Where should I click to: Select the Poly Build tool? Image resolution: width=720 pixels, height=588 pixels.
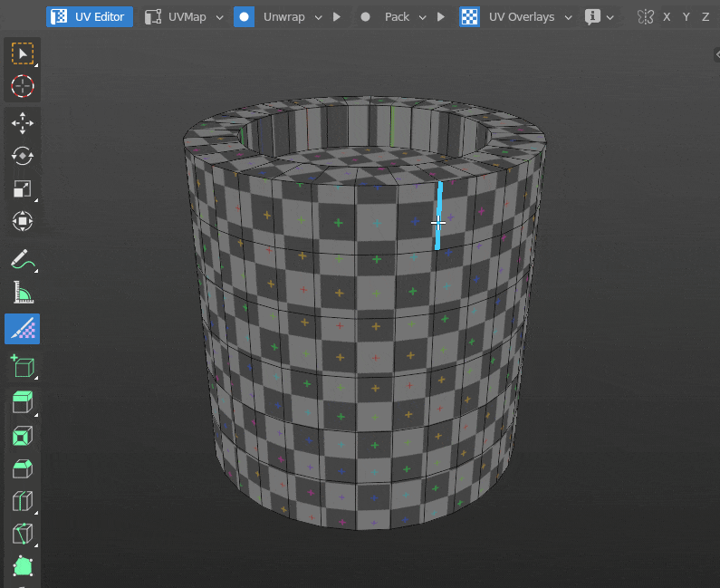tap(23, 566)
